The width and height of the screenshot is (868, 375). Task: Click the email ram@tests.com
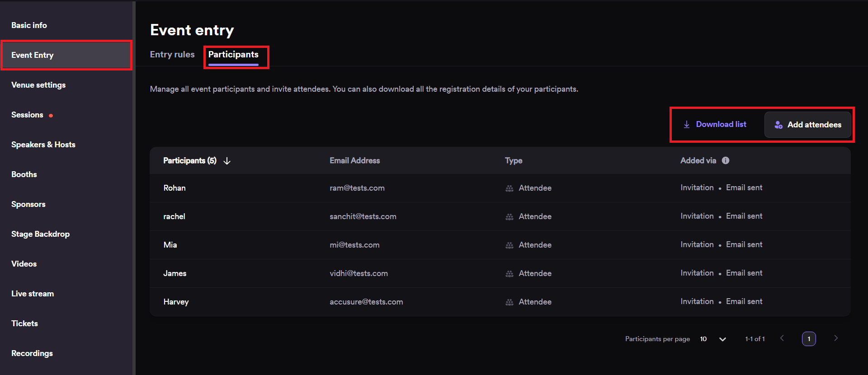[357, 188]
